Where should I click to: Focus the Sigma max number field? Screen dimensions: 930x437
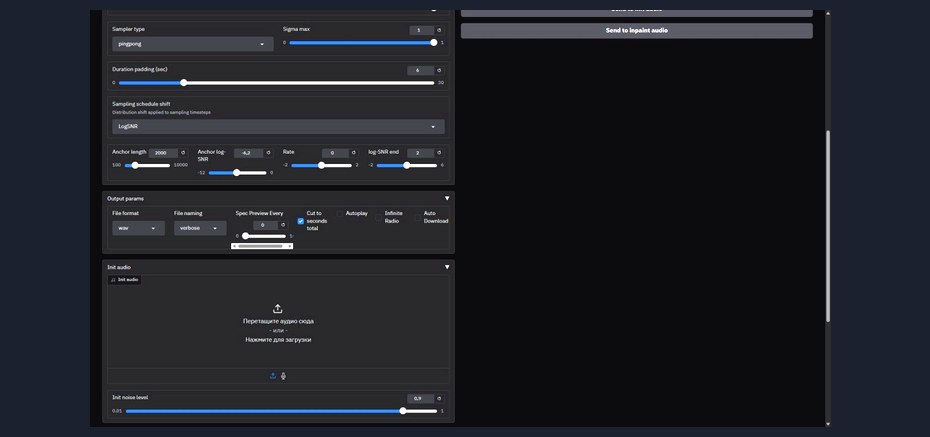[x=421, y=30]
